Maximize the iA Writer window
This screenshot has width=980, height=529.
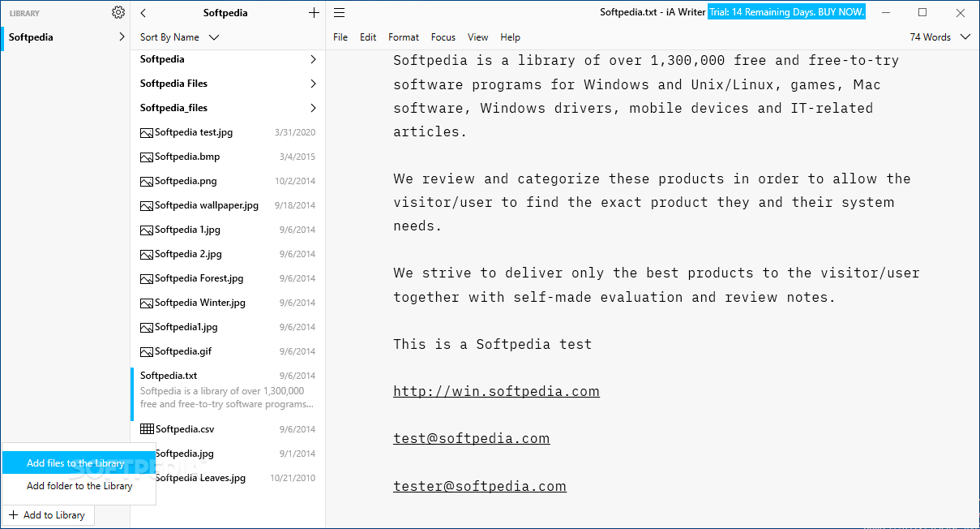pyautogui.click(x=922, y=12)
